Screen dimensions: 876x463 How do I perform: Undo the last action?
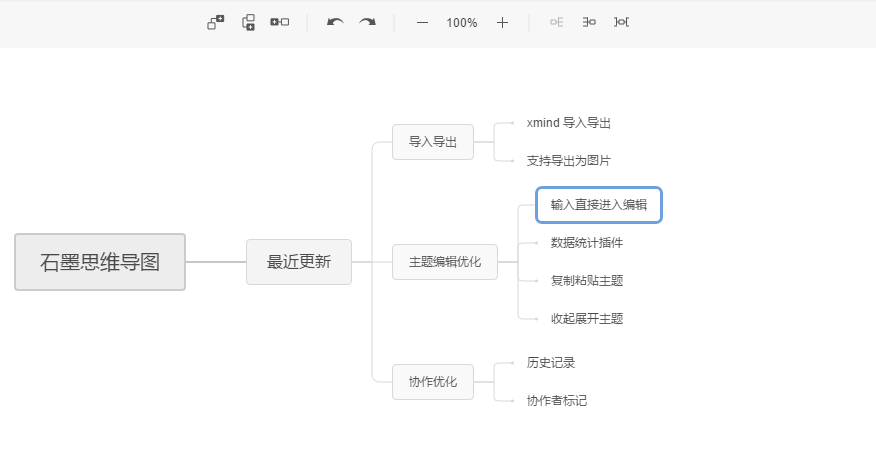point(335,22)
